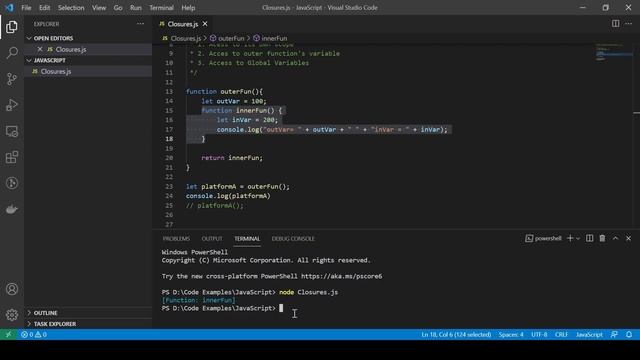The image size is (640, 360).
Task: Open the Remote Explorer view
Action: coord(12,131)
